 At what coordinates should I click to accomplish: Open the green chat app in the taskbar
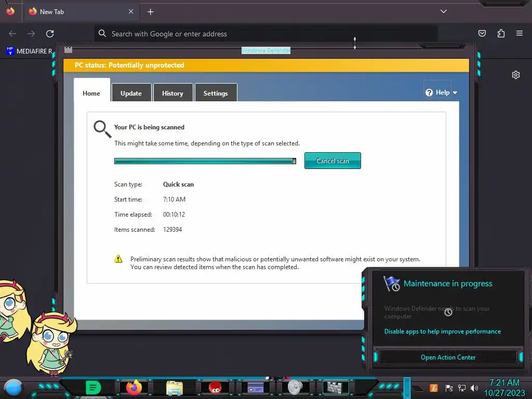click(x=94, y=388)
